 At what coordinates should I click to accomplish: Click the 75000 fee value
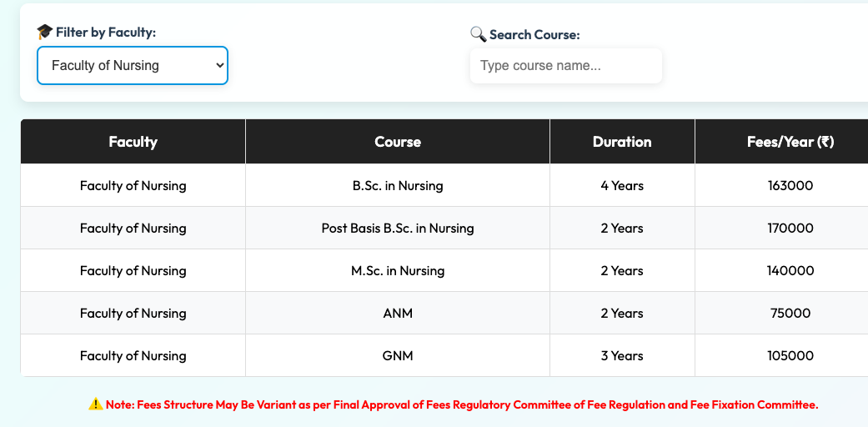coord(790,314)
